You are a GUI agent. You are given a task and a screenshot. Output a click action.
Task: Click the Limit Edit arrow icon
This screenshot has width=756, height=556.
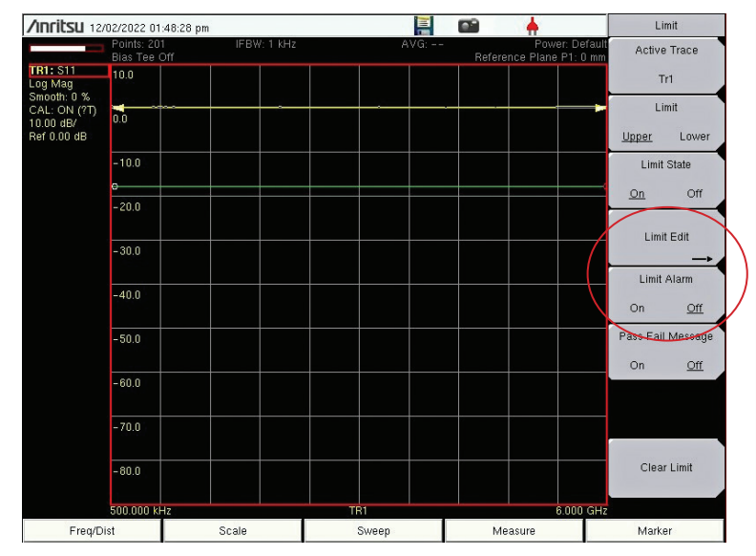tap(702, 258)
